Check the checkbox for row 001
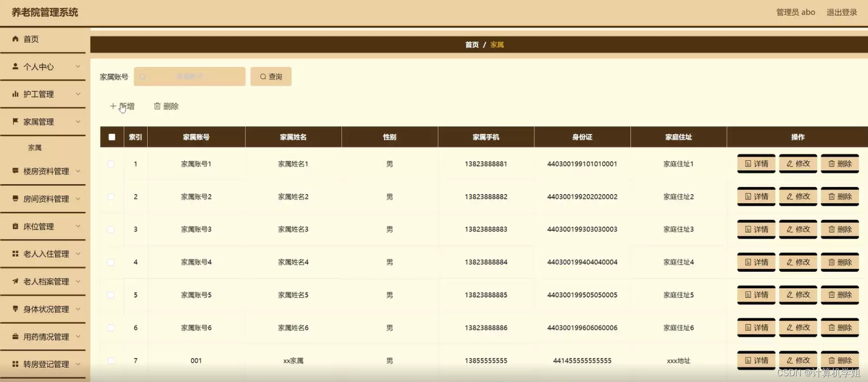The height and width of the screenshot is (382, 868). coord(111,361)
